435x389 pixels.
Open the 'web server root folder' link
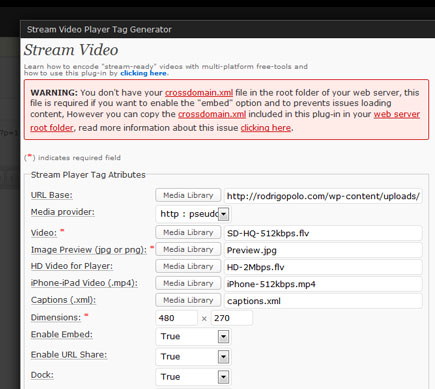point(397,114)
